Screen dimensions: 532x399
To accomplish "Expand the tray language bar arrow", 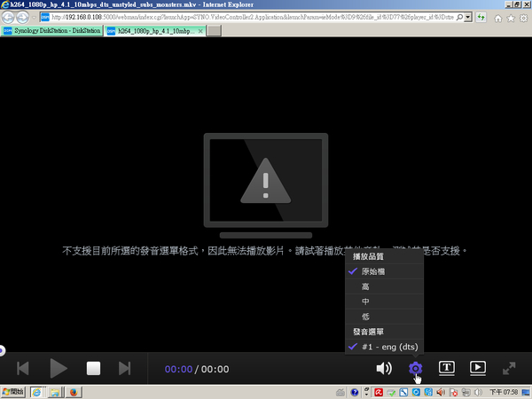I will click(x=366, y=393).
